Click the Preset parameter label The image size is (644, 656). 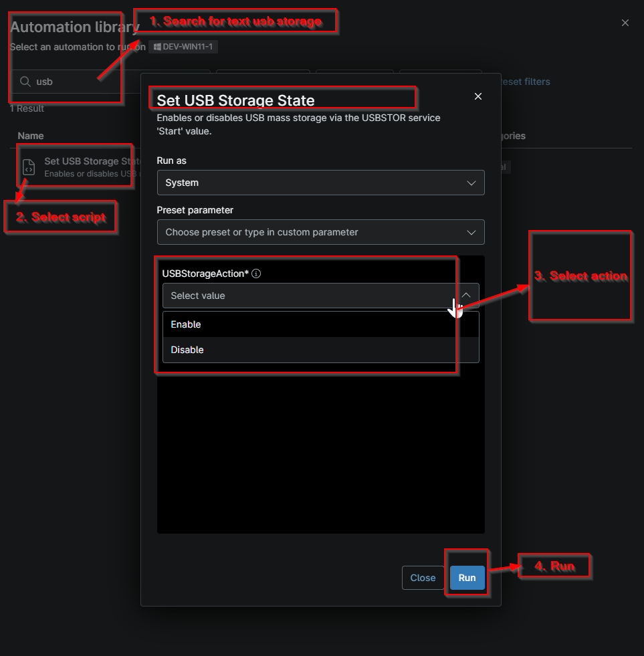coord(195,210)
